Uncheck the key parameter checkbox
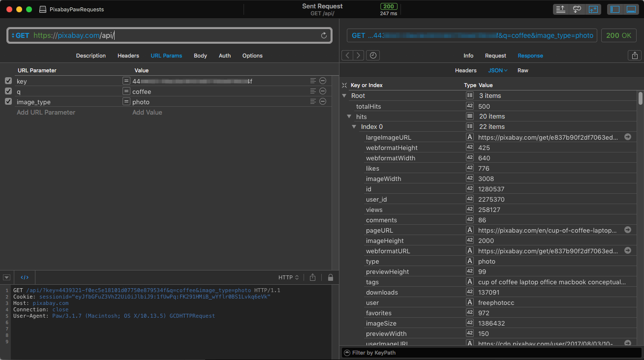The width and height of the screenshot is (644, 360). point(8,81)
